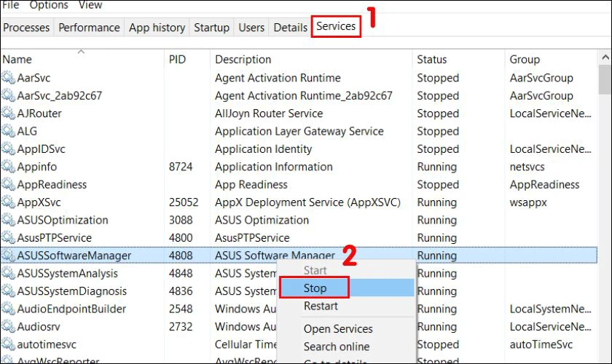Select the AJRouter service name
The image size is (612, 364).
[x=39, y=113]
